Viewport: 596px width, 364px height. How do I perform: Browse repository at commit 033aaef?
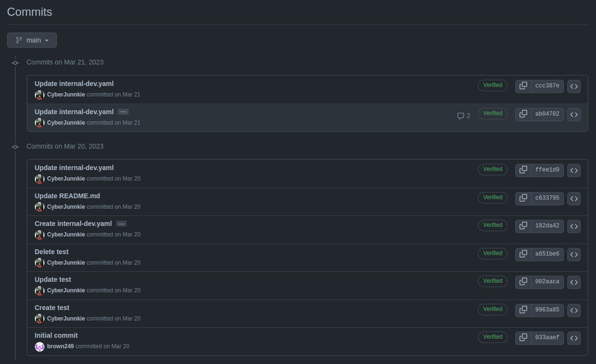[574, 338]
